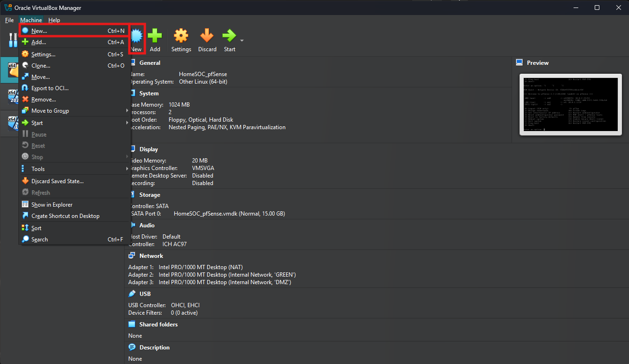Choose Create Shortcut on Desktop
Viewport: 629px width, 364px height.
pos(65,216)
